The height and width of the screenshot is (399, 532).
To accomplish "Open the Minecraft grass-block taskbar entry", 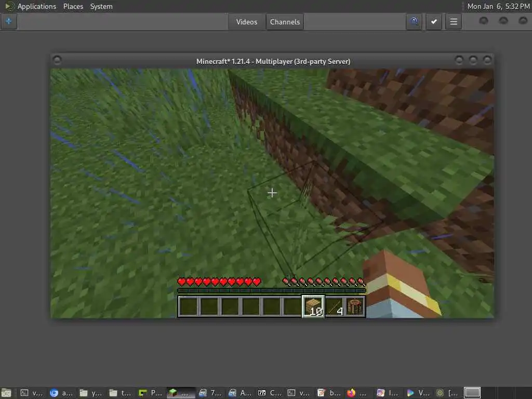I will 180,393.
